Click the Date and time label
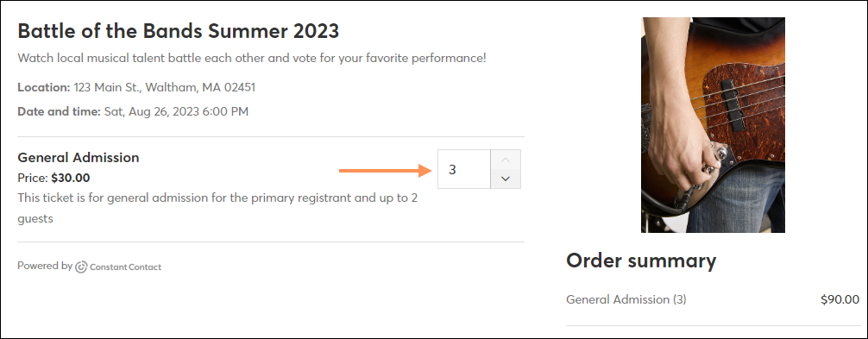Screen dimensions: 868x339 pos(60,112)
